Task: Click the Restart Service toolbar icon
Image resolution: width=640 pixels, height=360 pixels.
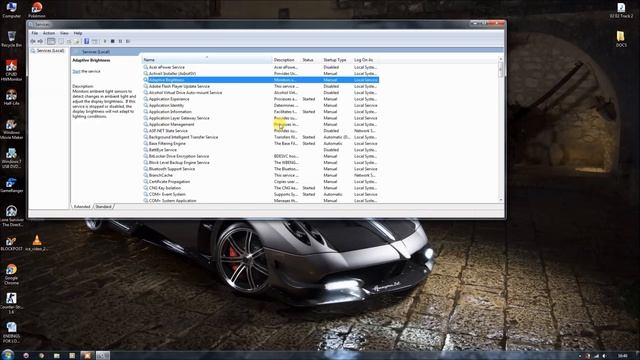Action: (128, 41)
